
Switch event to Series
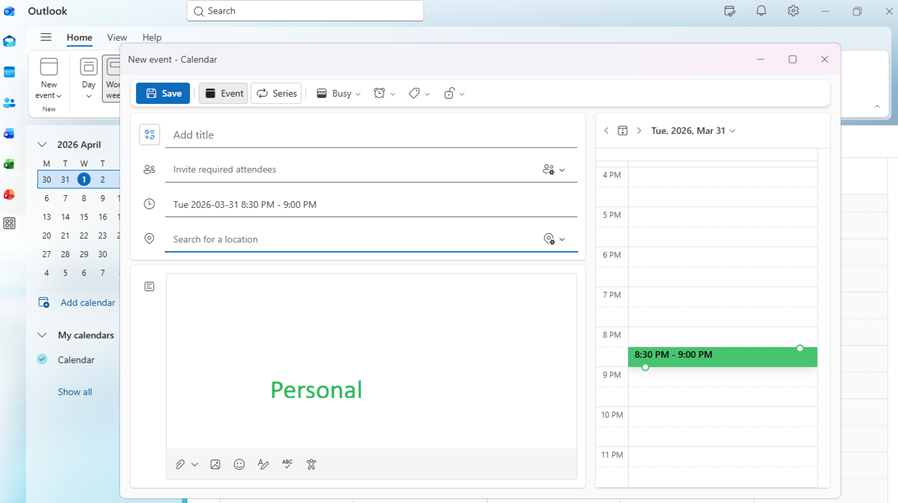[277, 93]
